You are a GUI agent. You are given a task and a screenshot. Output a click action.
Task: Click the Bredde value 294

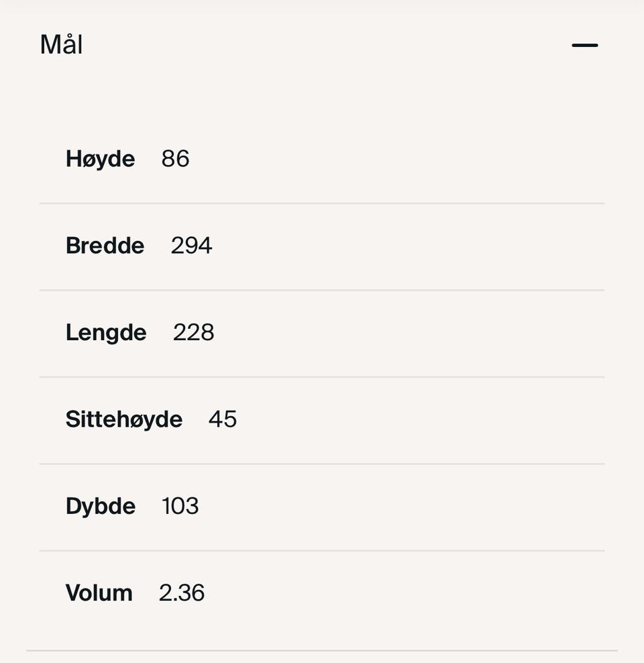click(191, 246)
